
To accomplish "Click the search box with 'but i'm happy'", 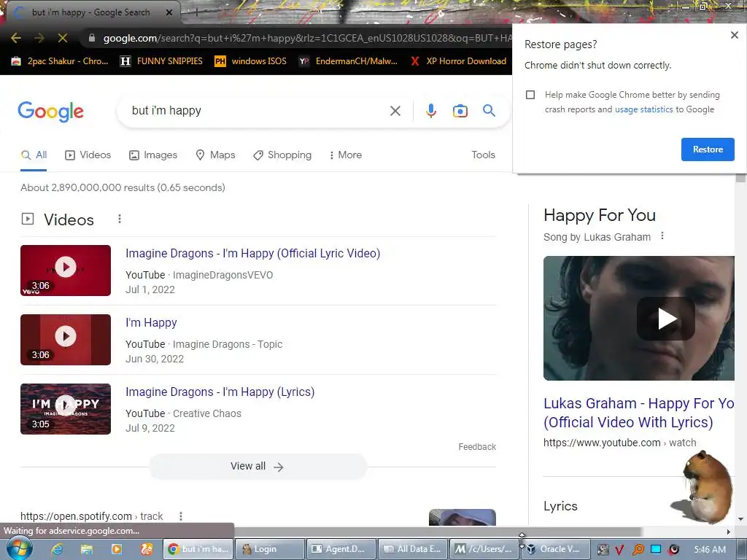I will [x=258, y=111].
